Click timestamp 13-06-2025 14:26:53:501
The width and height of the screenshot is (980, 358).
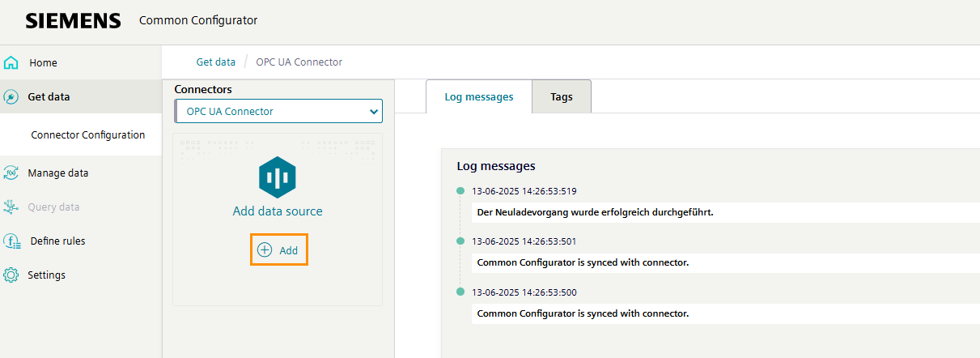(x=524, y=241)
